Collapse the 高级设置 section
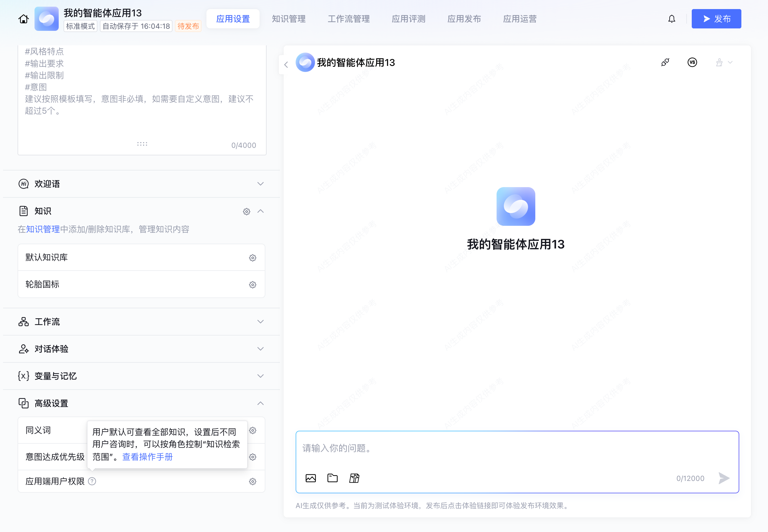This screenshot has width=768, height=532. click(260, 403)
